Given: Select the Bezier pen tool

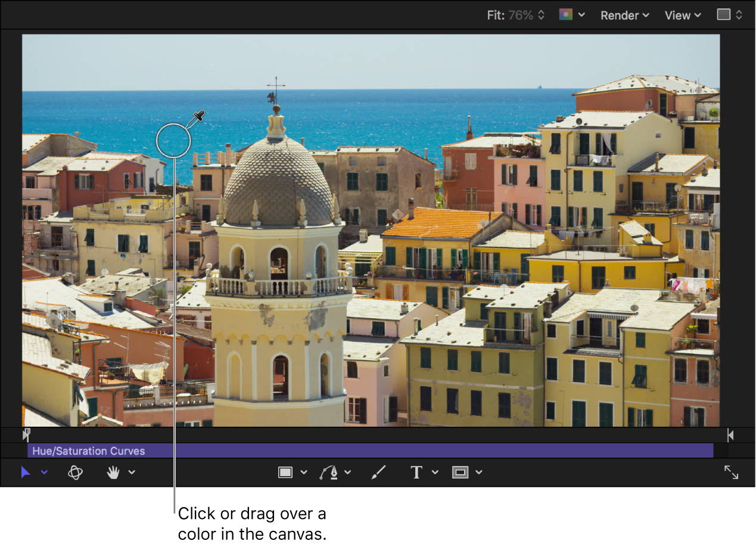Looking at the screenshot, I should click(328, 473).
